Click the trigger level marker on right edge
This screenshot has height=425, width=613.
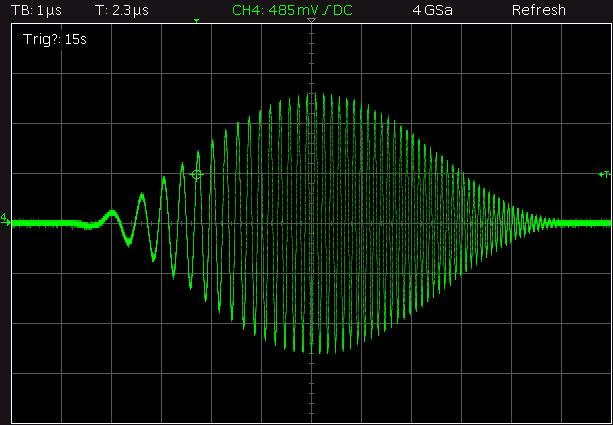click(603, 174)
